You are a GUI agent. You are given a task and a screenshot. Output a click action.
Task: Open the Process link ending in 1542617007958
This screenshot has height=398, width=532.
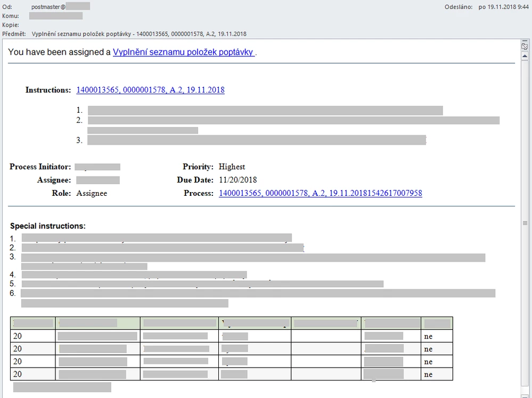coord(320,193)
